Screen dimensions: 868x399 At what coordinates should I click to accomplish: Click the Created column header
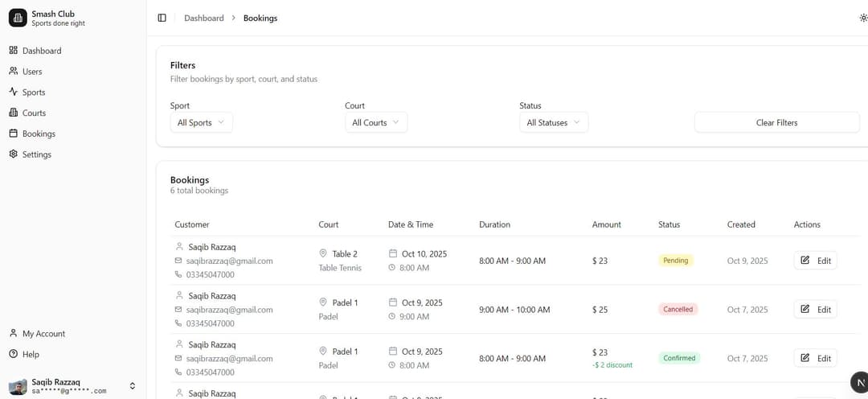[x=741, y=224]
